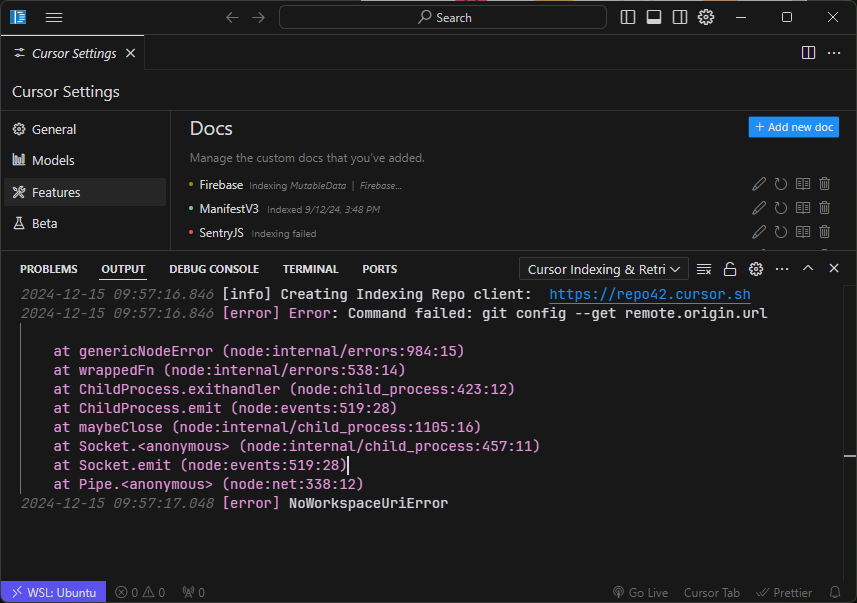
Task: Delete the ManifestV3 doc
Action: point(824,208)
